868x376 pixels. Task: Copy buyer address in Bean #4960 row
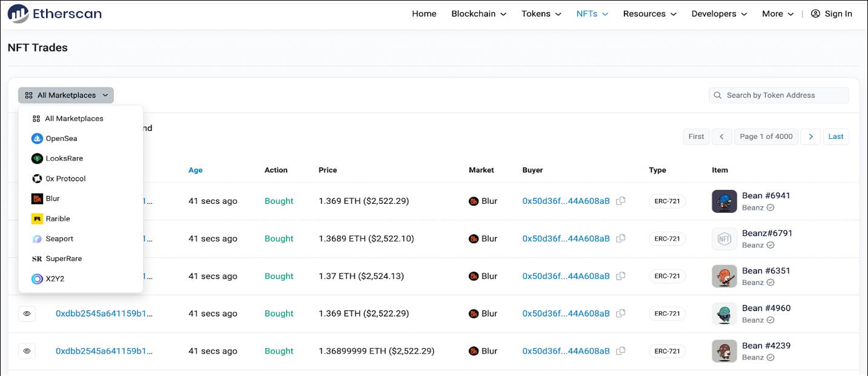(x=621, y=314)
